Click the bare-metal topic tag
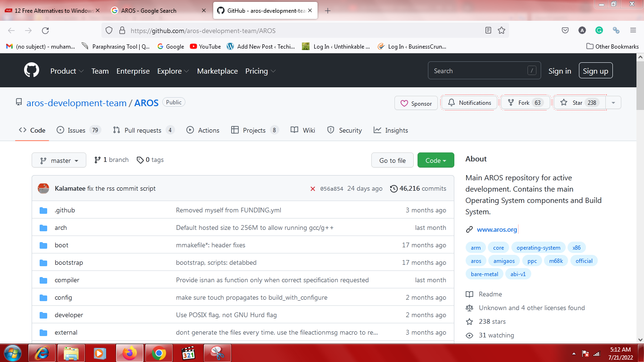Screen dimensions: 644x362 coord(485,274)
